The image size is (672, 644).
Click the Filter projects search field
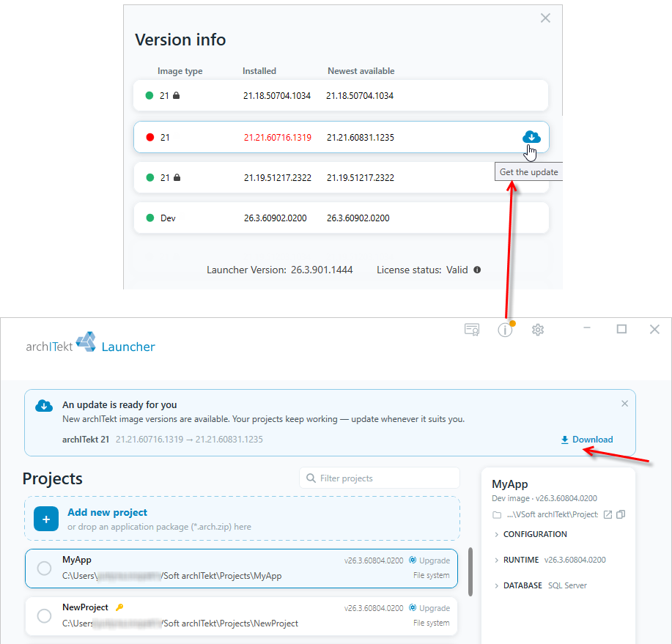pos(380,478)
